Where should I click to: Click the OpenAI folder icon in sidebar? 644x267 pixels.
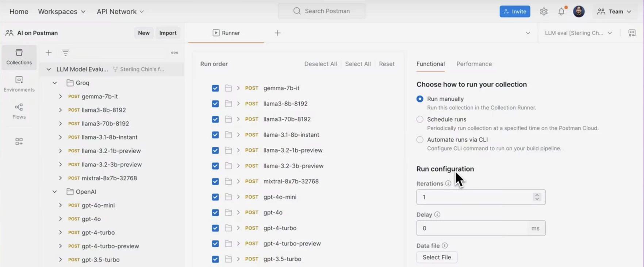70,191
